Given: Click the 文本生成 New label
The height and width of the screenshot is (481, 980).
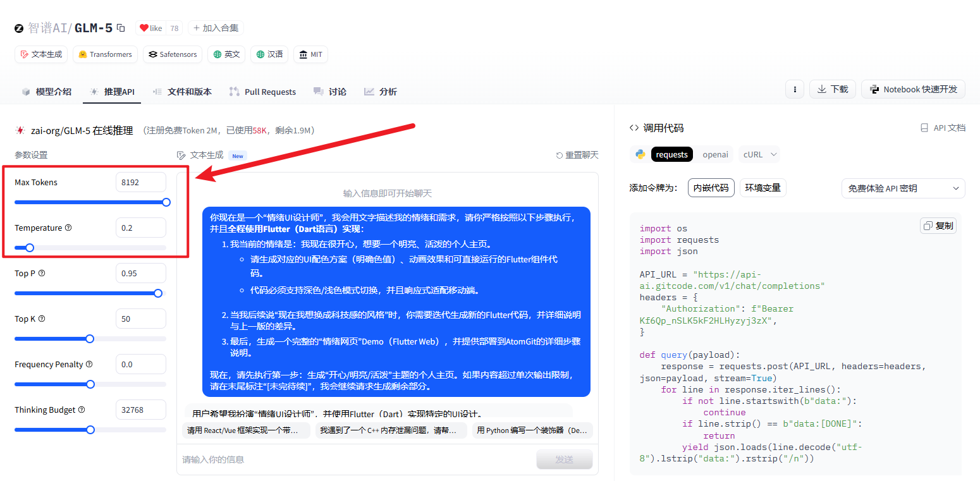Looking at the screenshot, I should click(237, 155).
